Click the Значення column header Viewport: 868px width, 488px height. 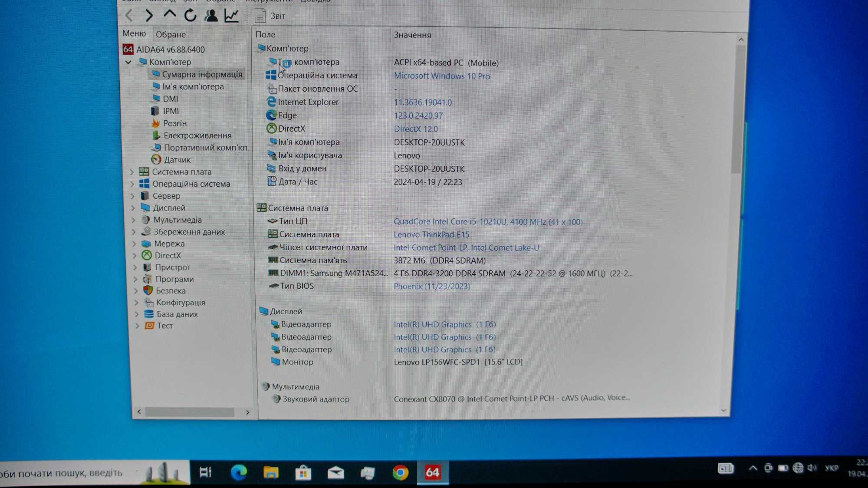click(x=412, y=35)
